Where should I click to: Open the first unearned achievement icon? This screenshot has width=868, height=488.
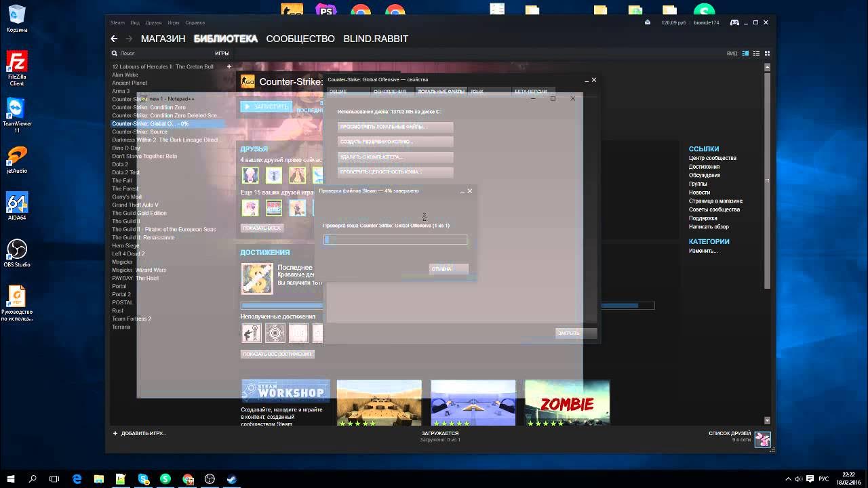tap(252, 333)
